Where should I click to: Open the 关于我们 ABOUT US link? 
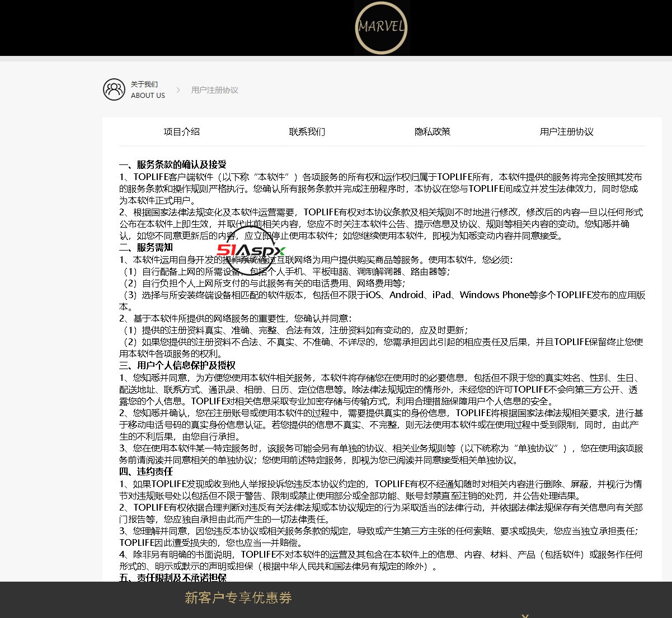[x=148, y=89]
